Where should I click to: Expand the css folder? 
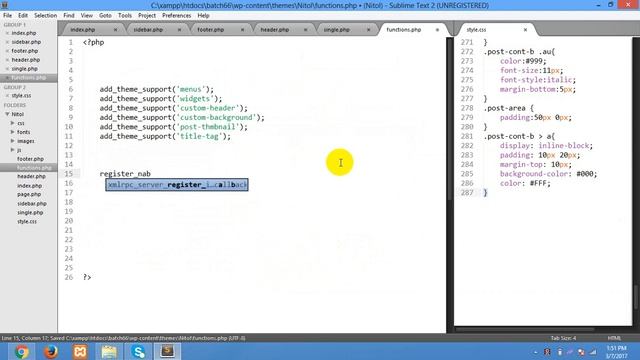point(13,123)
